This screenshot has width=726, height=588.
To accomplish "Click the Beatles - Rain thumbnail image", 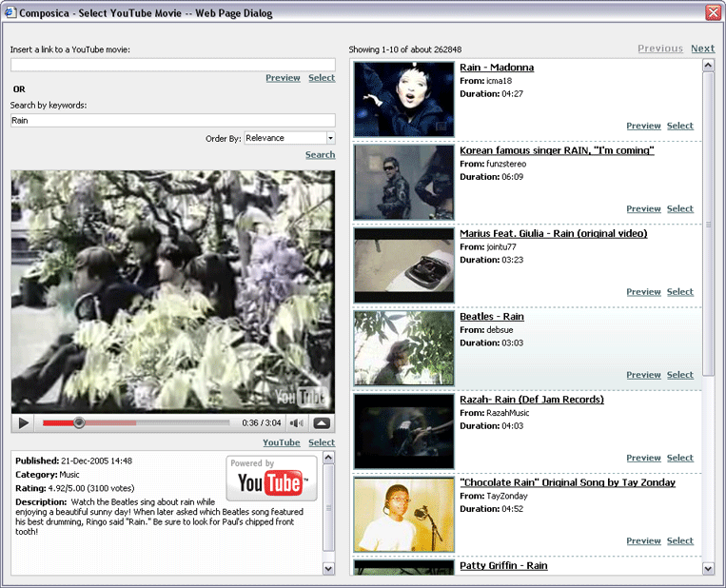I will 403,348.
